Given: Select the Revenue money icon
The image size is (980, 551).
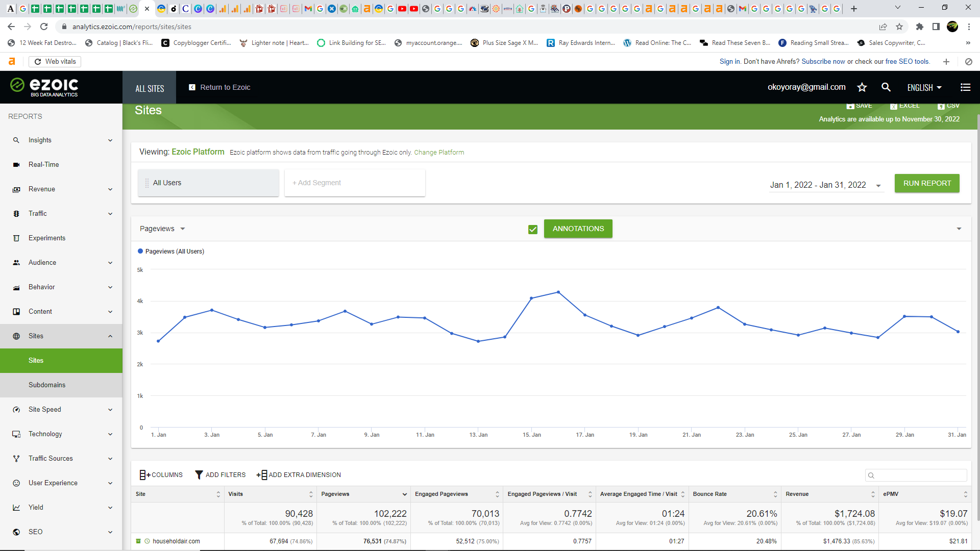Looking at the screenshot, I should pos(16,189).
